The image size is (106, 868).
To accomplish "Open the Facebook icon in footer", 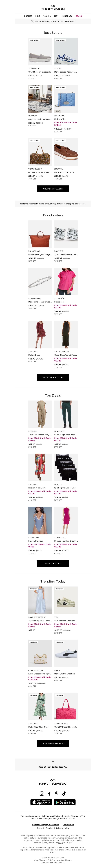I will (x=49, y=793).
